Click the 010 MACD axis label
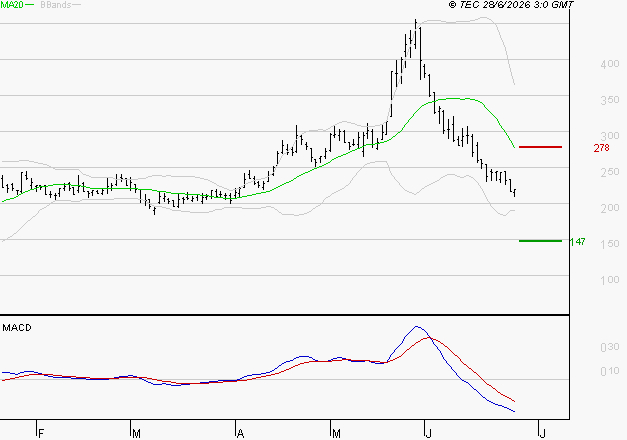The height and width of the screenshot is (440, 627). point(610,372)
